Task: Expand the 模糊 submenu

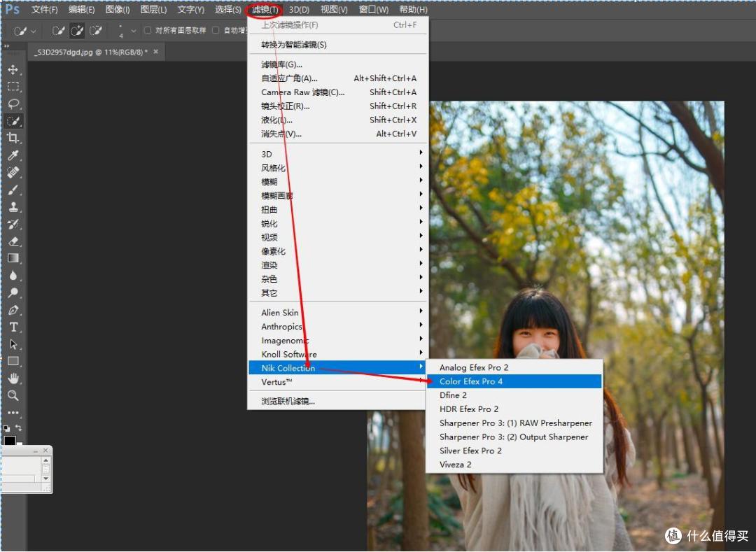Action: pyautogui.click(x=337, y=182)
